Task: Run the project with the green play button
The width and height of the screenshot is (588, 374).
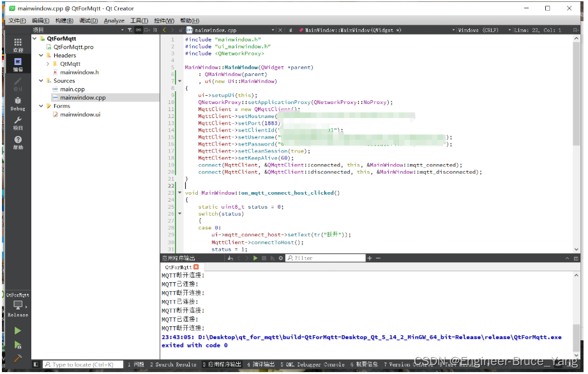Action: (x=18, y=331)
